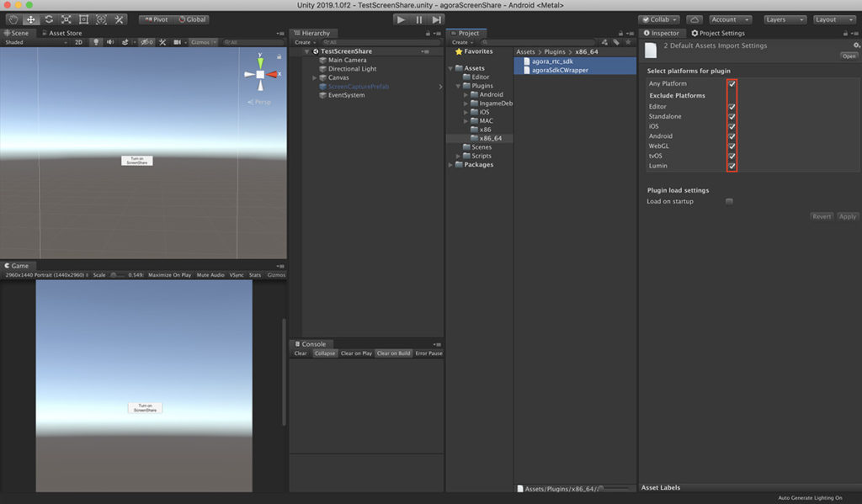Select the Rect transform tool

click(x=83, y=19)
